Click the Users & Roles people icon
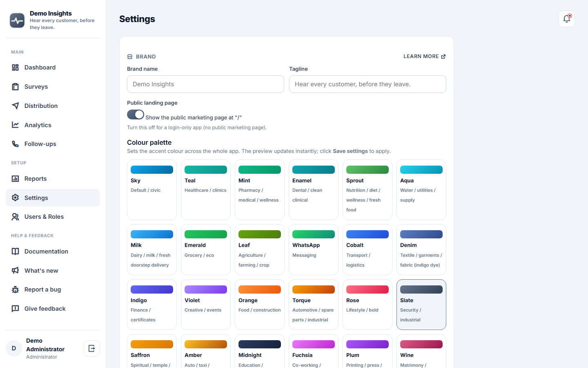 coord(15,217)
